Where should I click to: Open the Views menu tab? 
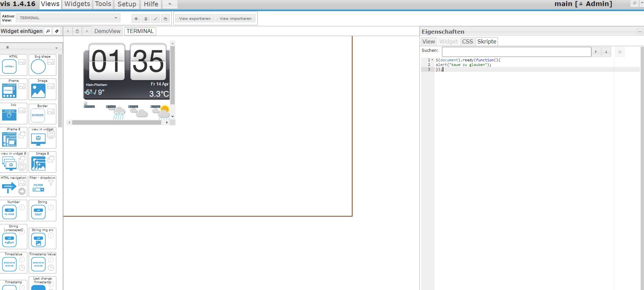(50, 4)
